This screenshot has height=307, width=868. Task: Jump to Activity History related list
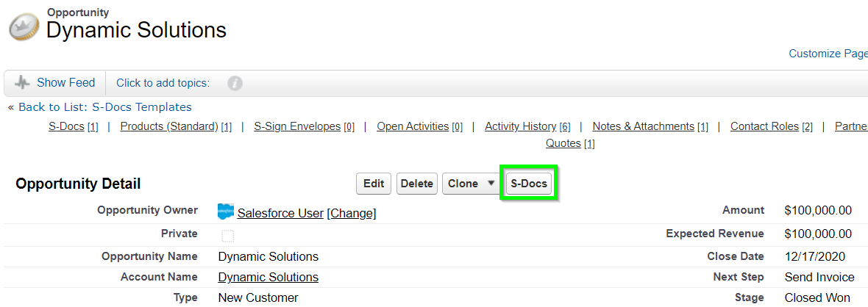[520, 126]
